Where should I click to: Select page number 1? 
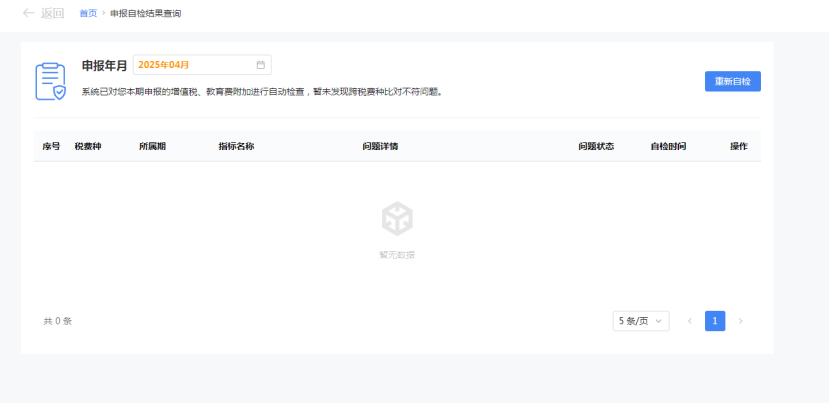715,321
